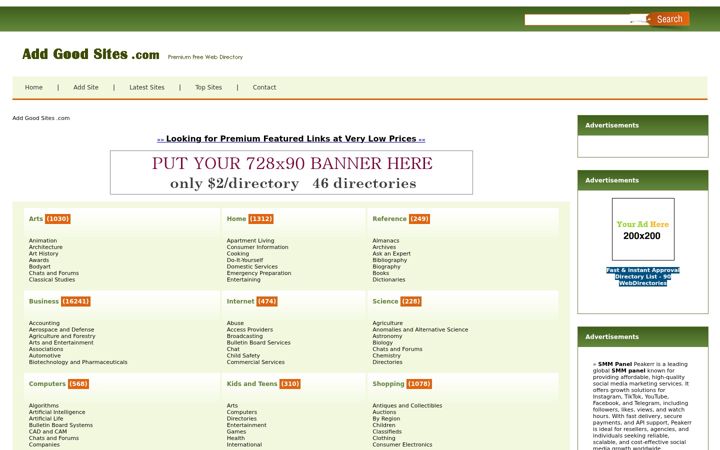Open the Premium Featured Links at Very Low Prices link
This screenshot has width=720, height=450.
[291, 139]
